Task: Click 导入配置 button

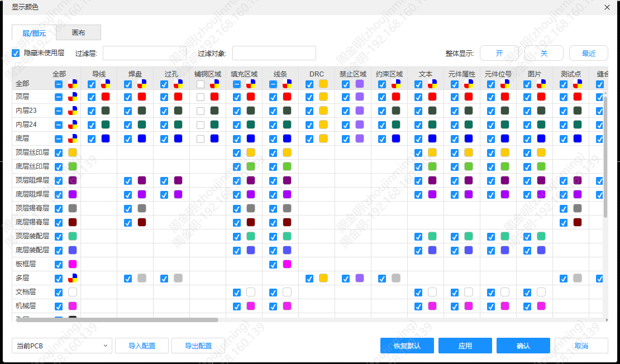Action: 142,346
